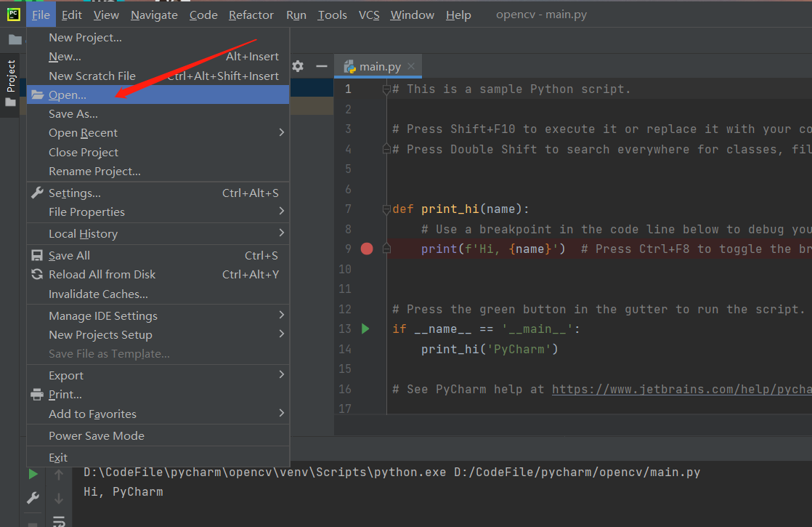Click Open... with folder icon
The height and width of the screenshot is (527, 812).
[158, 94]
